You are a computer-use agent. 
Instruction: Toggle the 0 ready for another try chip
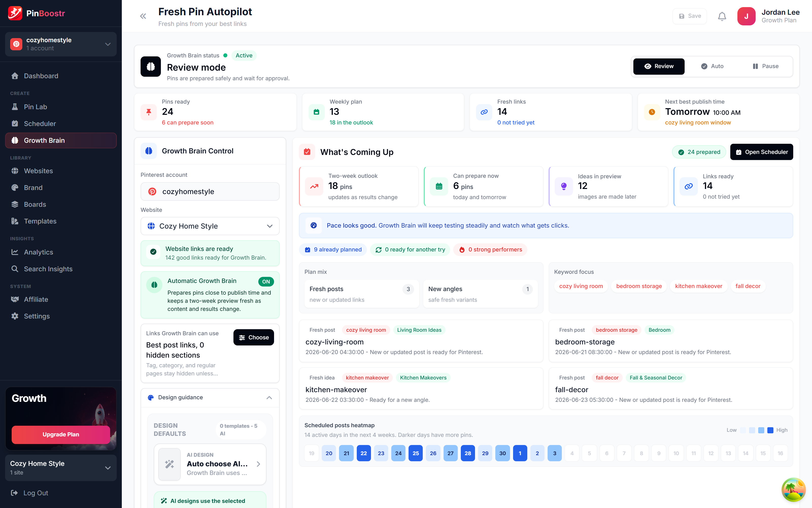410,250
